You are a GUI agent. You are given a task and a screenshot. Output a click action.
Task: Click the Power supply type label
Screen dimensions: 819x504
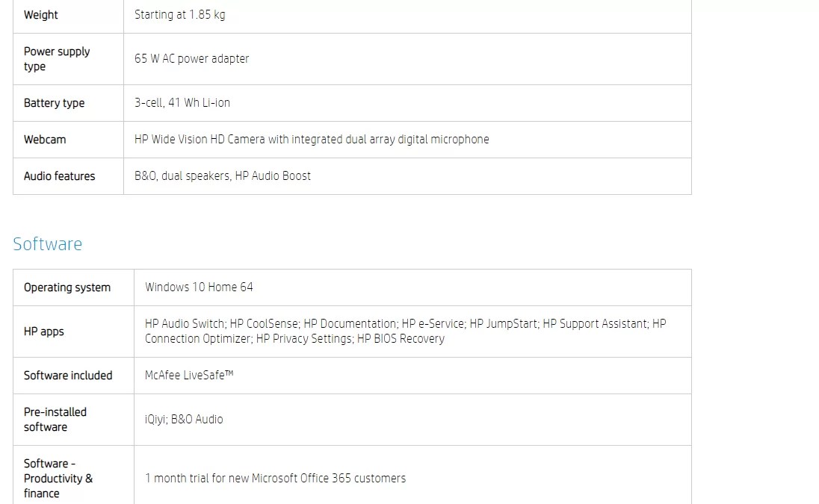coord(57,59)
